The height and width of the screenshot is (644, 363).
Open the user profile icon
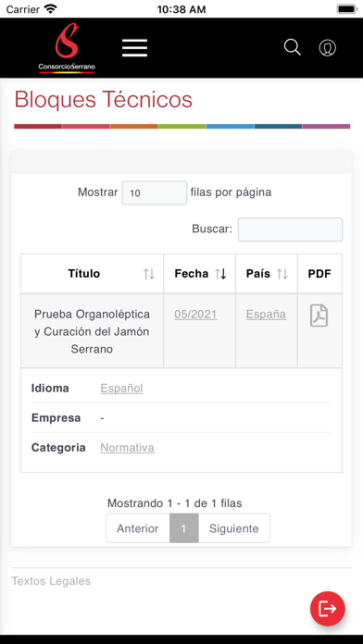click(x=328, y=48)
